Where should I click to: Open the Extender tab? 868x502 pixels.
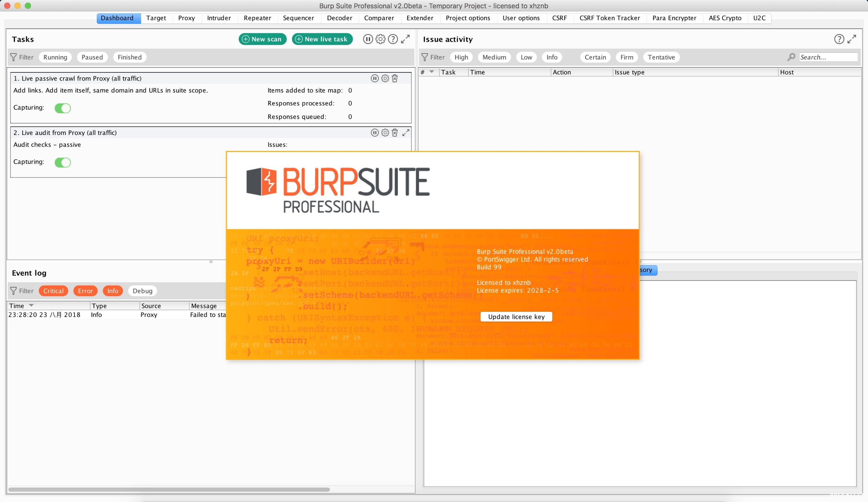418,18
